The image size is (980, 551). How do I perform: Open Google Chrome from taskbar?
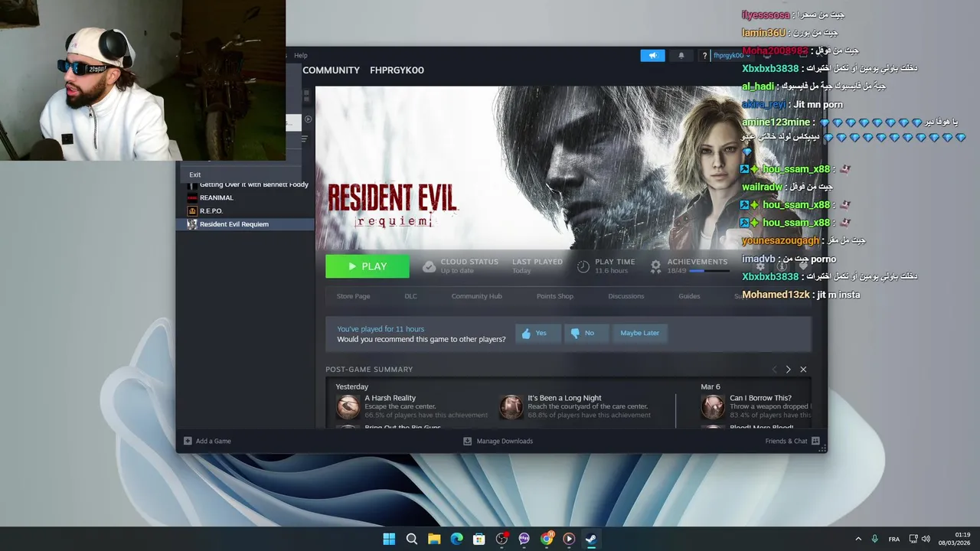(547, 539)
